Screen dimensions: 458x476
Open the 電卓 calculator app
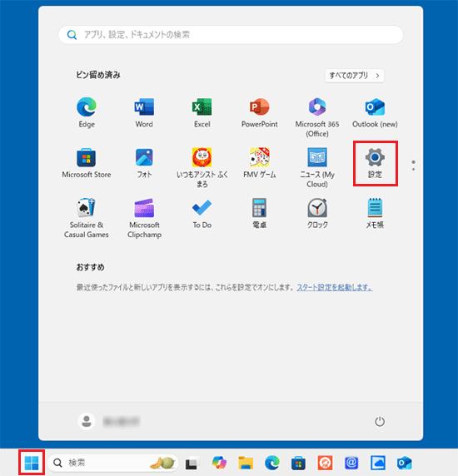(259, 214)
